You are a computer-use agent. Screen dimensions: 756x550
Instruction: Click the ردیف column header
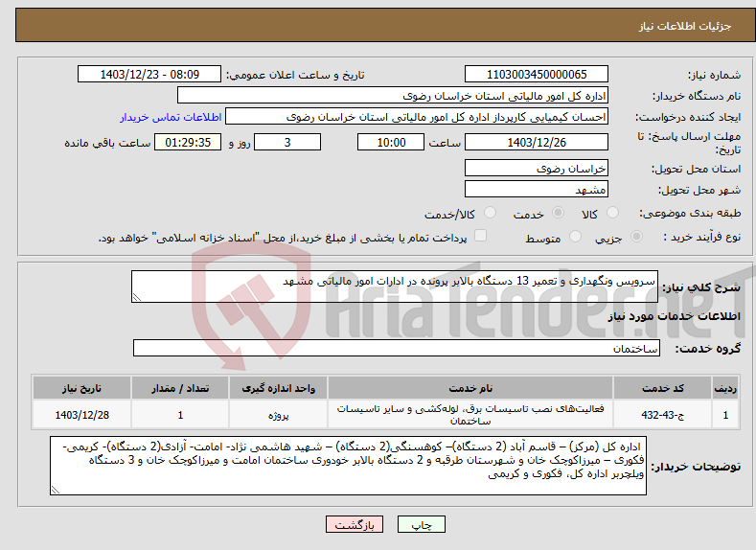(x=725, y=388)
